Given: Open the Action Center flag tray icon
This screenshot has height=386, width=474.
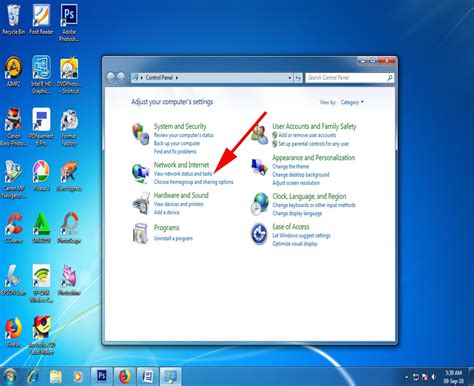Looking at the screenshot, I should 425,377.
